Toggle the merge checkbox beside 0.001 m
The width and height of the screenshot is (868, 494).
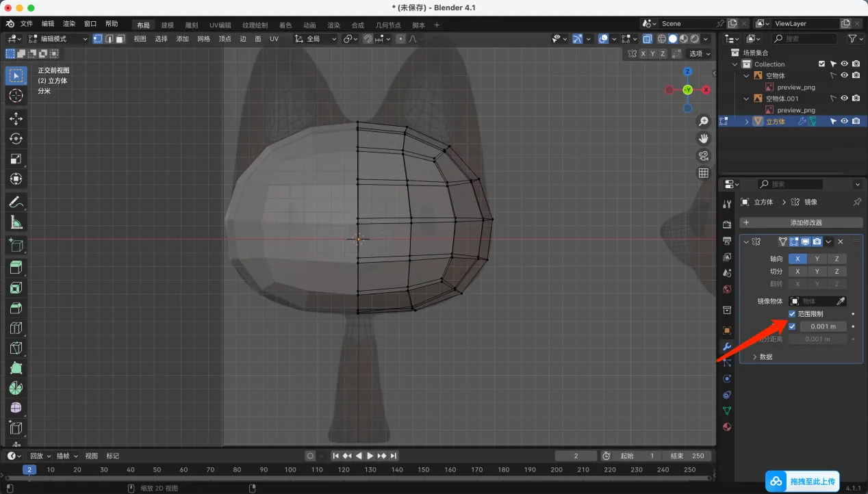point(792,326)
